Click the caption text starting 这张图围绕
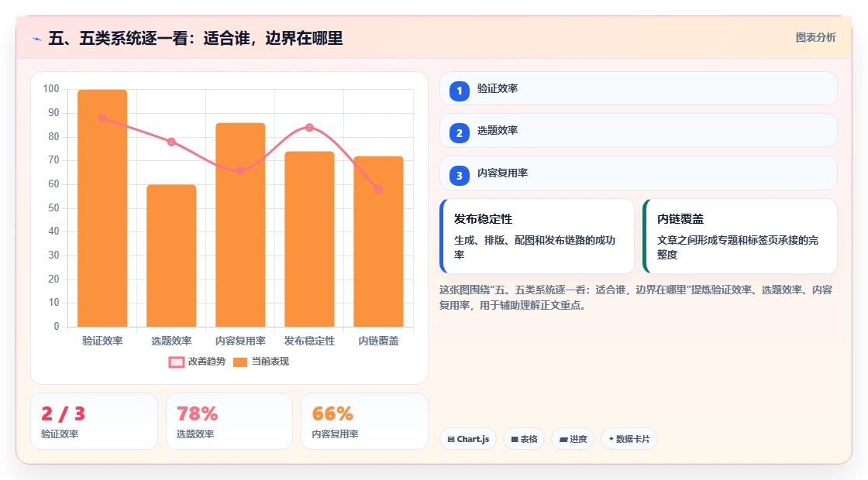This screenshot has height=480, width=868. 636,297
